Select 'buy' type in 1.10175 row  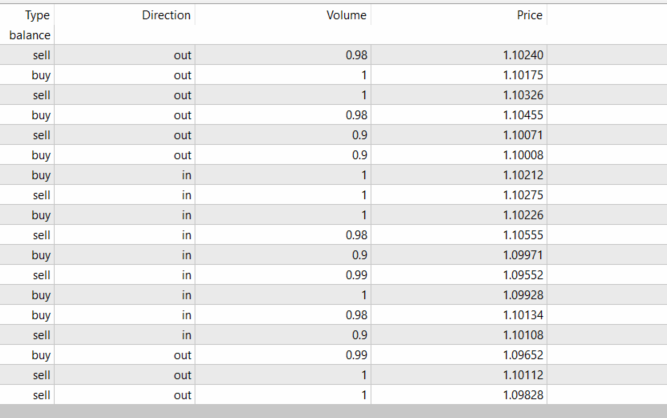(x=41, y=75)
